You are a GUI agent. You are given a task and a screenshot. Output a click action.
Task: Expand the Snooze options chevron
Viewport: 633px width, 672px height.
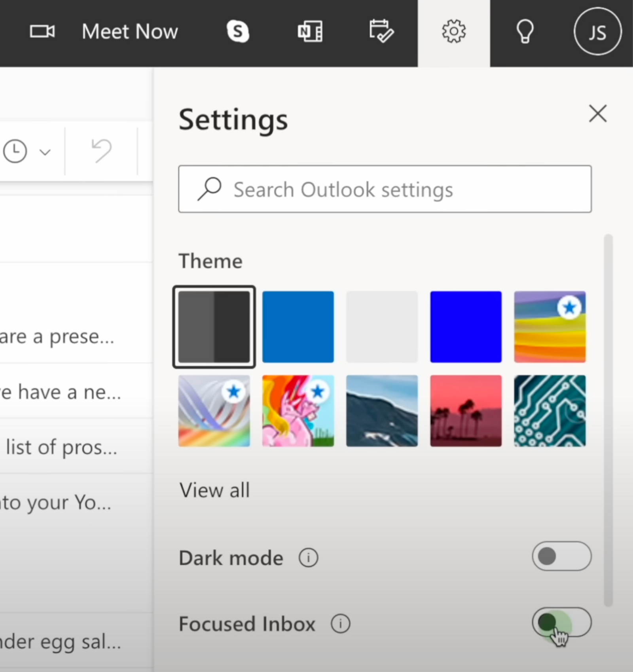coord(45,152)
